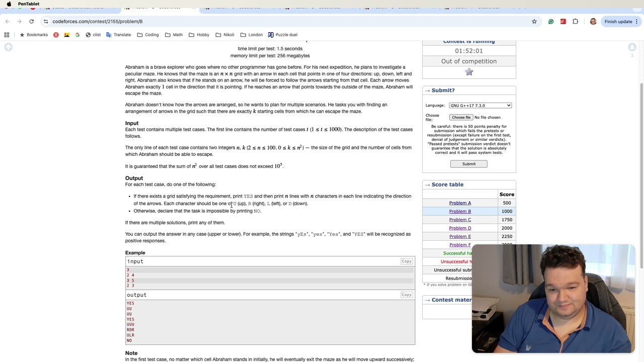The height and width of the screenshot is (362, 644).
Task: Expand the Math bookmarks folder
Action: pos(174,35)
